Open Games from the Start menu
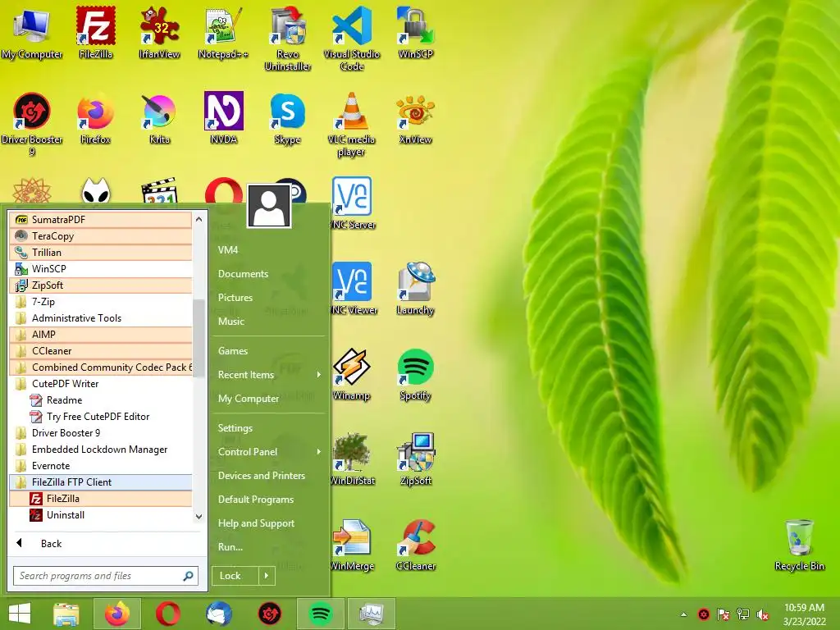Screen dimensions: 840x630 click(x=233, y=351)
